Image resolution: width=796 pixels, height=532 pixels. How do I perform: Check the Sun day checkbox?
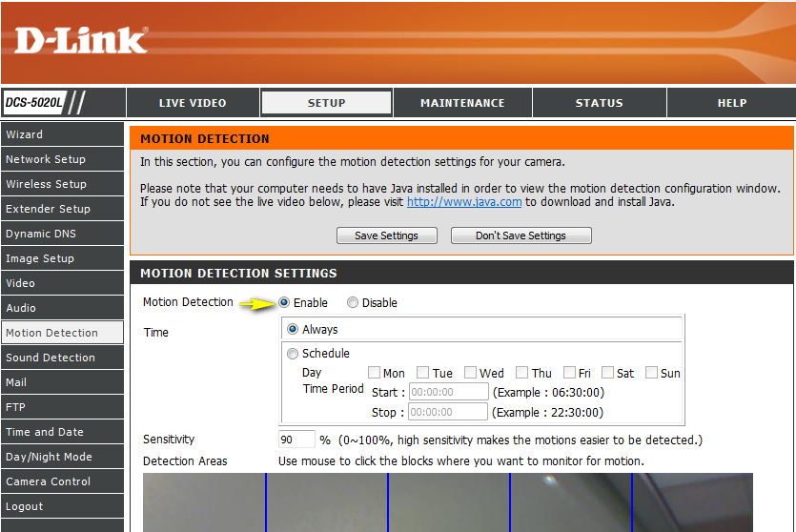point(651,373)
